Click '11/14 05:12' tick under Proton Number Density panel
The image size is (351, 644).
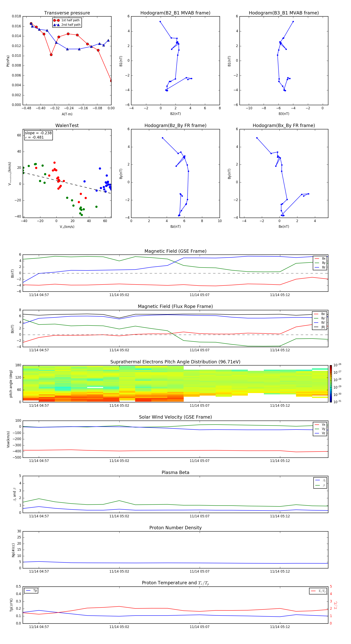tap(280, 571)
